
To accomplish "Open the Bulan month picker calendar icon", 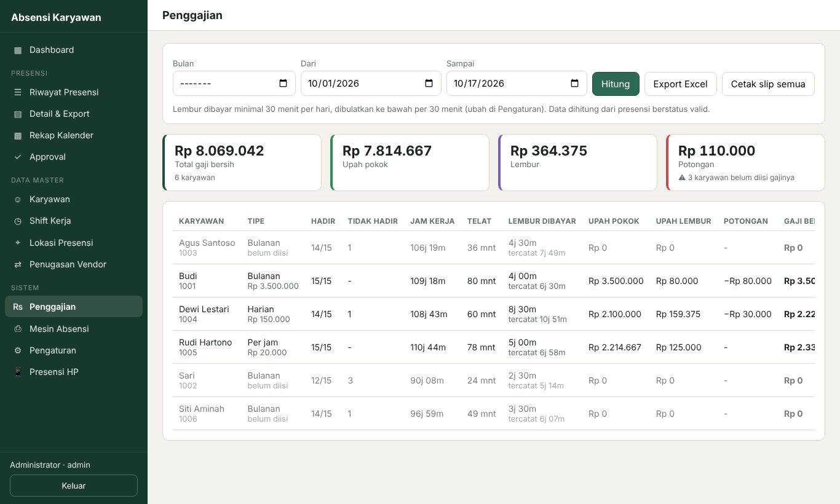I will [x=283, y=84].
